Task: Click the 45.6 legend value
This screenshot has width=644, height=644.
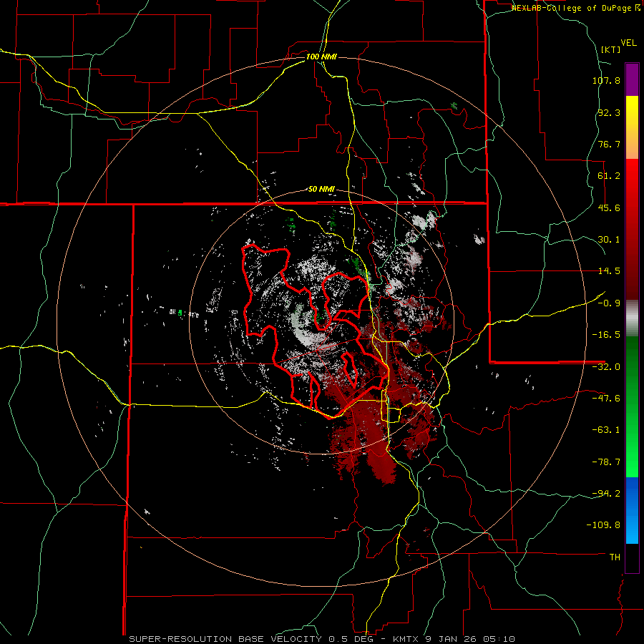Action: pos(609,208)
